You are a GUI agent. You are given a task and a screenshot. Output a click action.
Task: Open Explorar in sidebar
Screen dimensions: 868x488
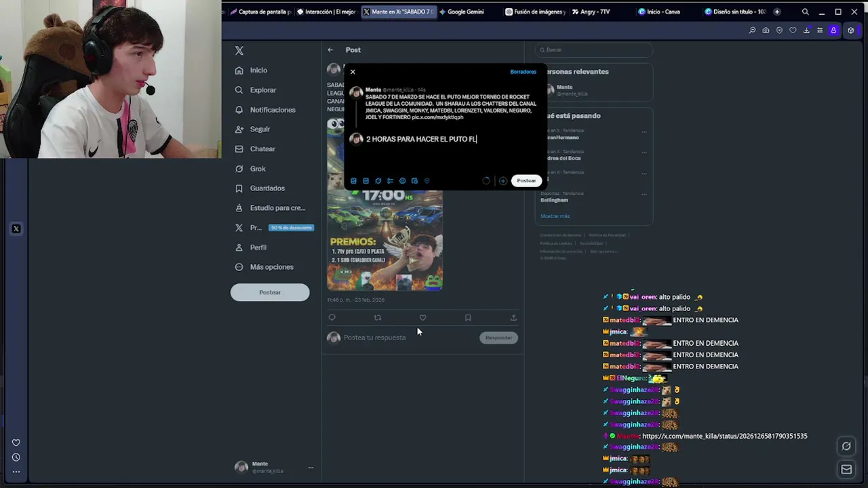(x=256, y=90)
